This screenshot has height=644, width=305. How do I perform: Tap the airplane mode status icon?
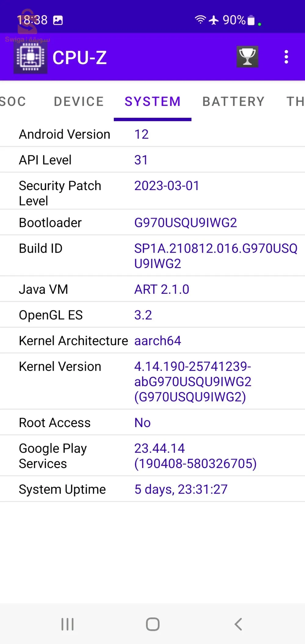point(214,20)
